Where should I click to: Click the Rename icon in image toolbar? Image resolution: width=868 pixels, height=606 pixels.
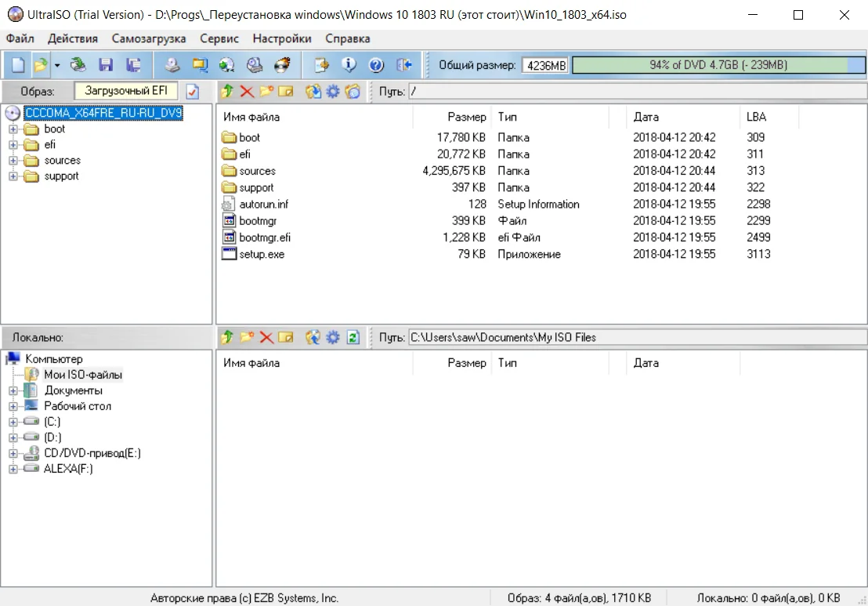tap(286, 91)
